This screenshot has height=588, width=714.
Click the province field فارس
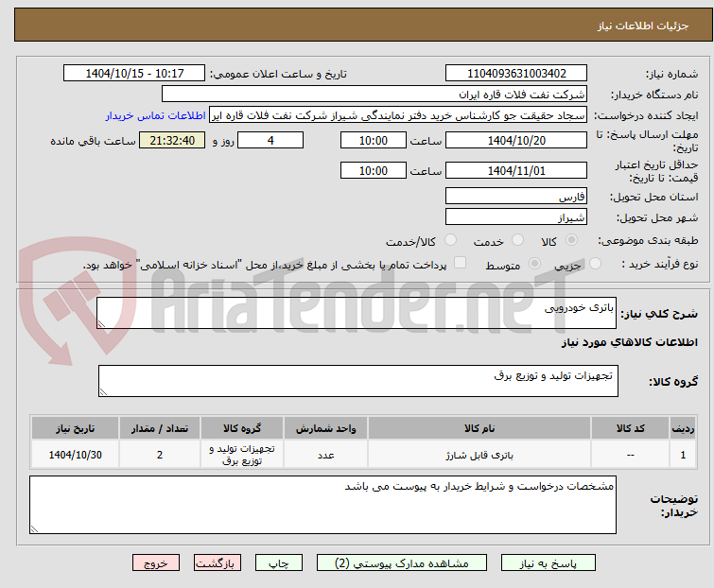tap(516, 196)
